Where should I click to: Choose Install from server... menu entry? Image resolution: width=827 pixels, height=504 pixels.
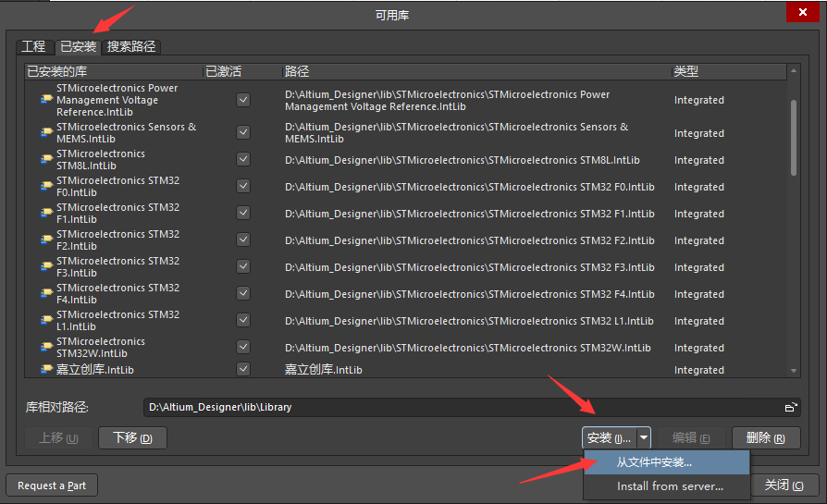667,486
